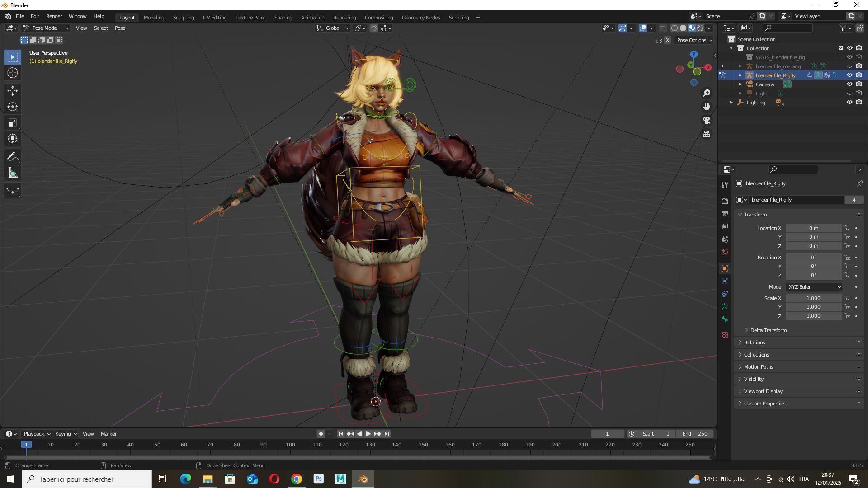868x488 pixels.
Task: Play the animation forward
Action: click(x=368, y=434)
